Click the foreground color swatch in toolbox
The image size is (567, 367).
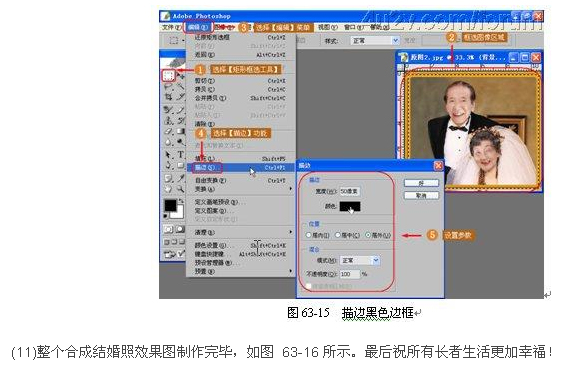tap(170, 205)
